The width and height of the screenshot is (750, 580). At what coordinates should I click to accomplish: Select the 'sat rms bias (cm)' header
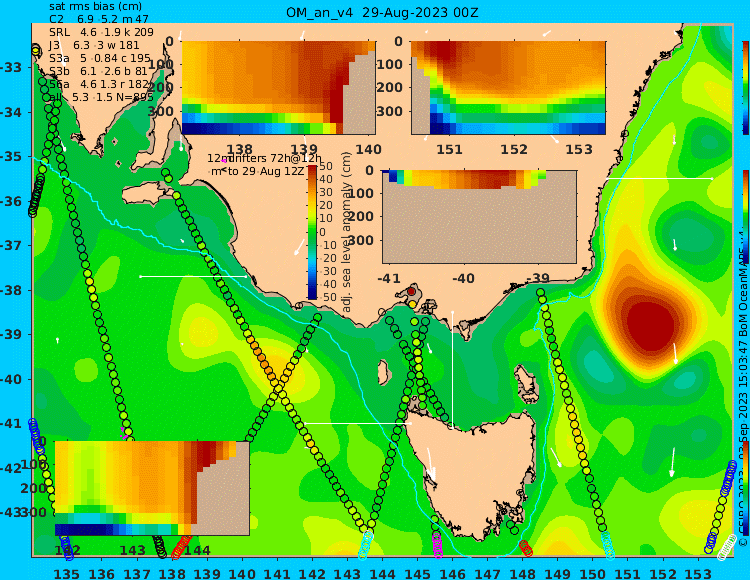click(x=96, y=7)
